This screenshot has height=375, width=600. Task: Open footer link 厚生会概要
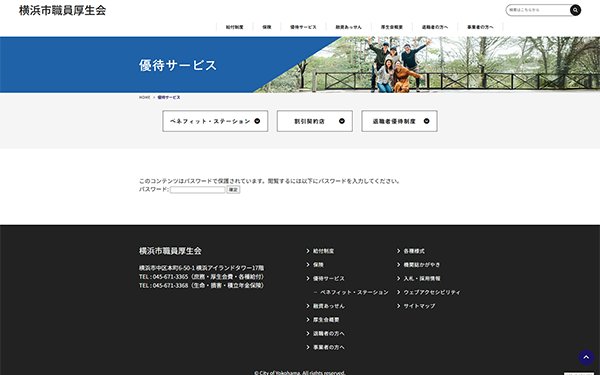click(326, 320)
